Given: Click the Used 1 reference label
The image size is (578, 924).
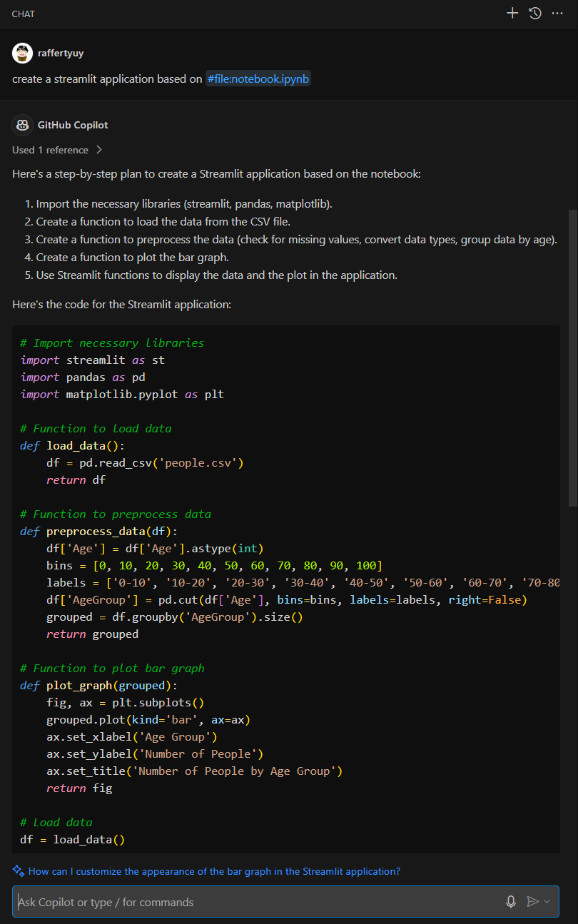Looking at the screenshot, I should coord(50,150).
